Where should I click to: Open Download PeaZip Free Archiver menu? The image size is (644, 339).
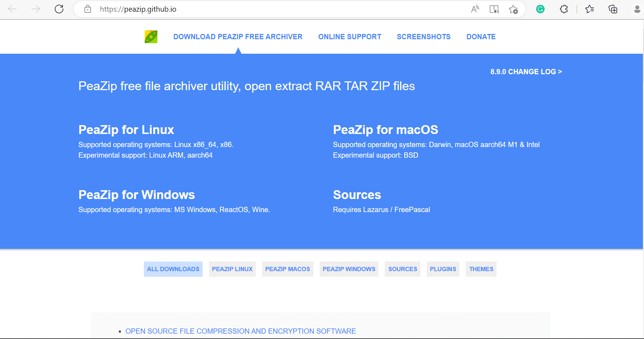pos(238,37)
